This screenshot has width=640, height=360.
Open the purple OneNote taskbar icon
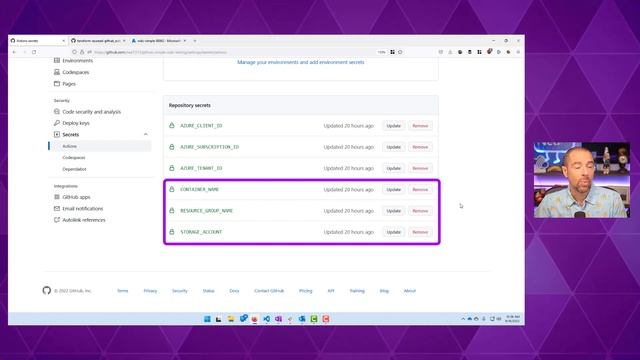point(278,319)
